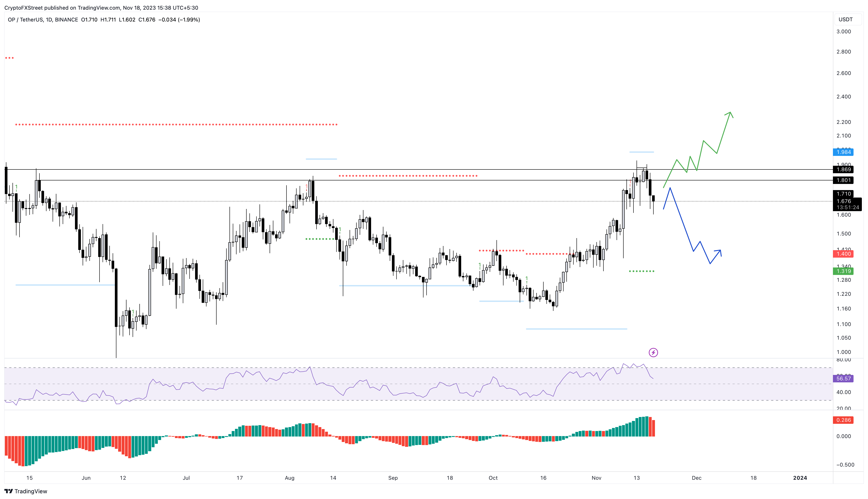Click the blue 1.984 price tag
Image resolution: width=868 pixels, height=499 pixels.
point(843,152)
